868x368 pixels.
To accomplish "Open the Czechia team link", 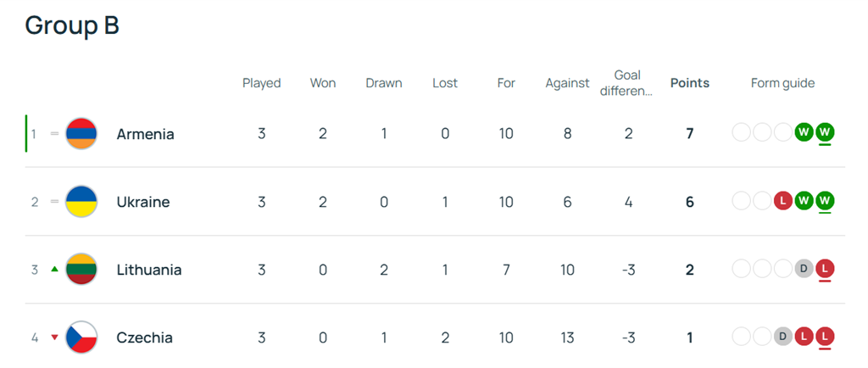I will pos(144,337).
